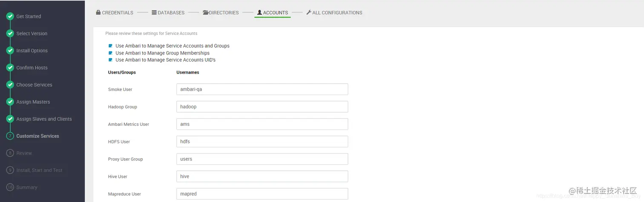
Task: Click the Ambari Metrics User label
Action: (x=129, y=124)
